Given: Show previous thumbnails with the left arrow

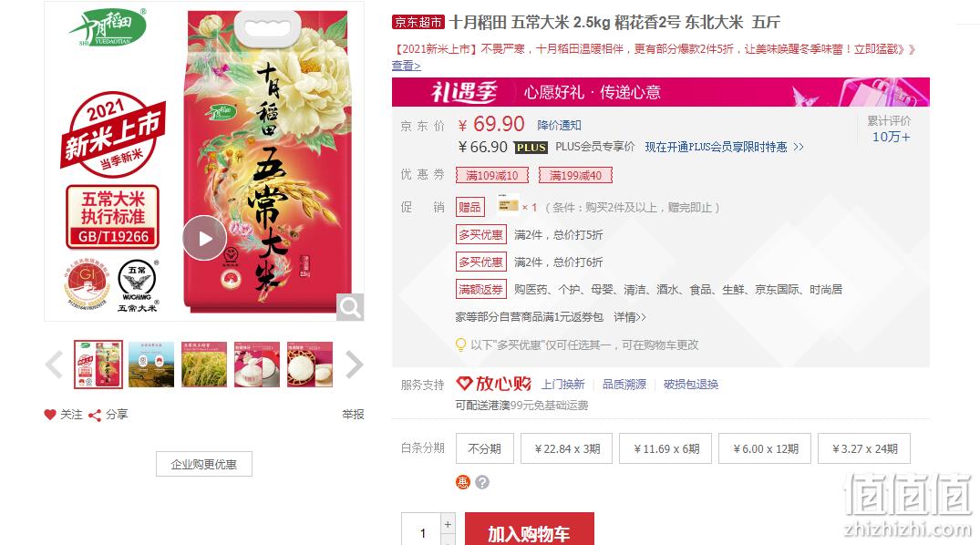Looking at the screenshot, I should 55,365.
